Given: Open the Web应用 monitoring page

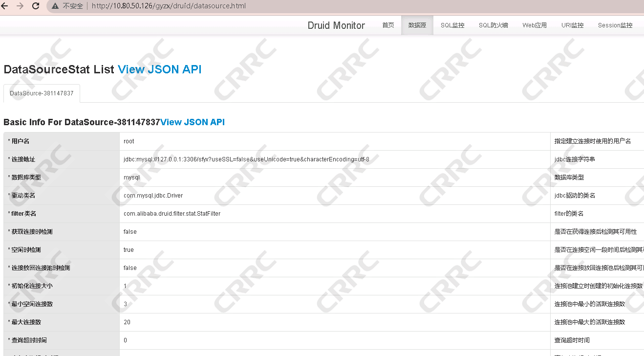Looking at the screenshot, I should (535, 25).
